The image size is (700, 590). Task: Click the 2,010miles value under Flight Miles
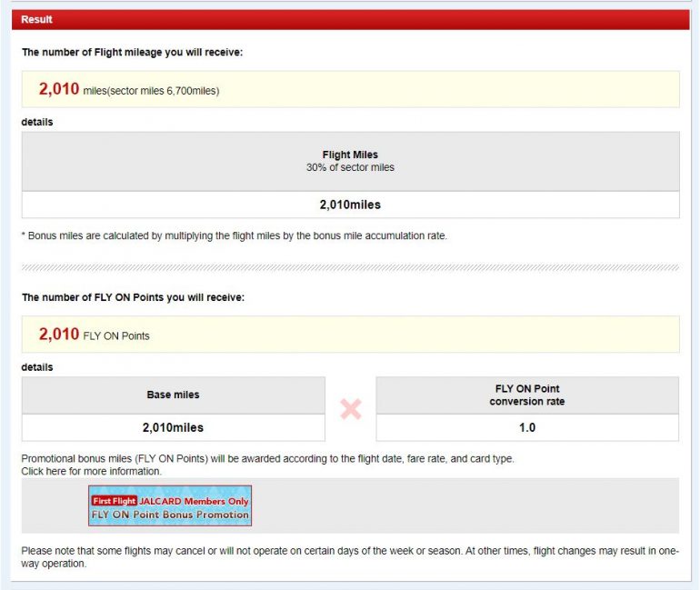tap(350, 205)
